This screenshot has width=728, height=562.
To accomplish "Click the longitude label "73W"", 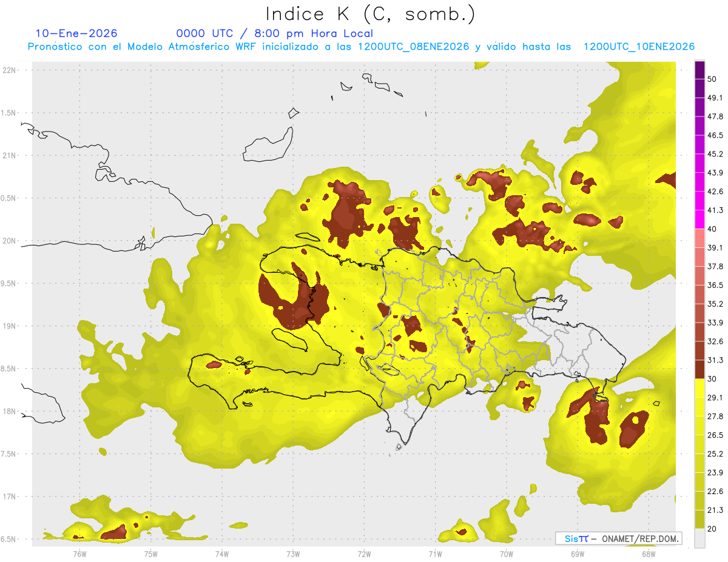I will click(293, 554).
